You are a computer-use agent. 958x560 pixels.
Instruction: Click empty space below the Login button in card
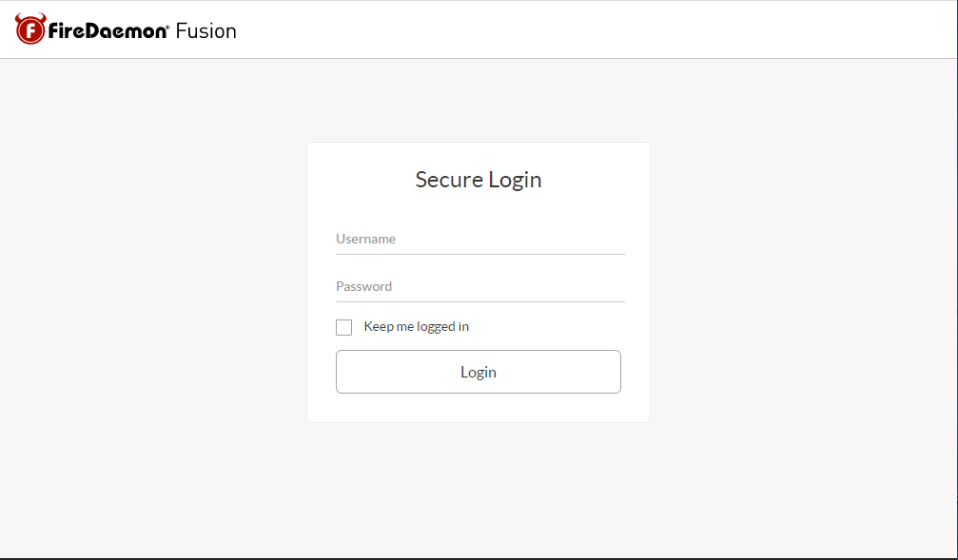(x=478, y=408)
